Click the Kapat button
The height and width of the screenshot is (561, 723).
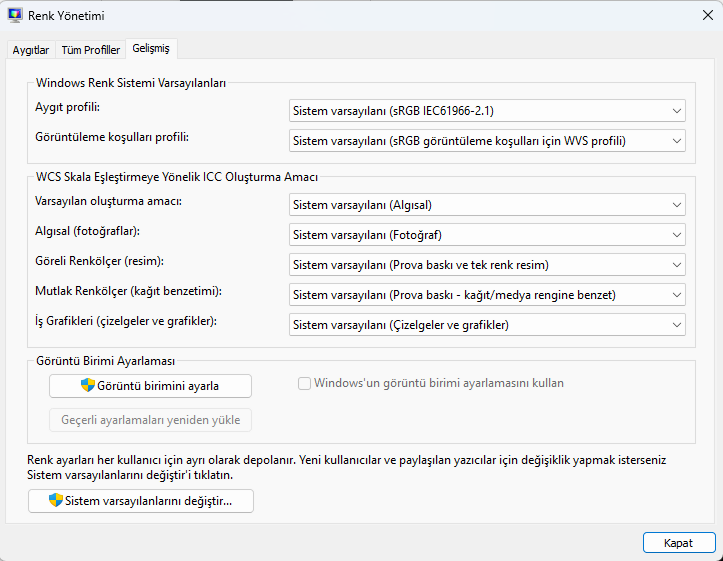[678, 542]
